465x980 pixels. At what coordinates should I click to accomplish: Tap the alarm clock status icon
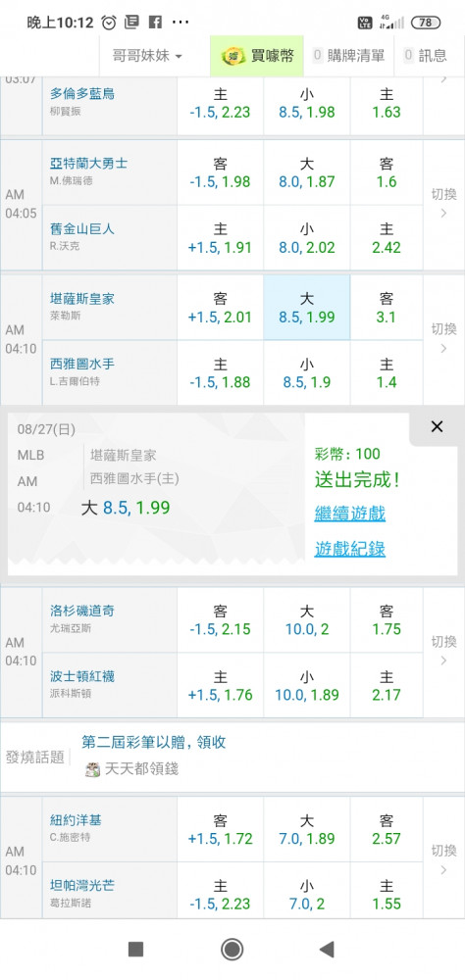(109, 23)
